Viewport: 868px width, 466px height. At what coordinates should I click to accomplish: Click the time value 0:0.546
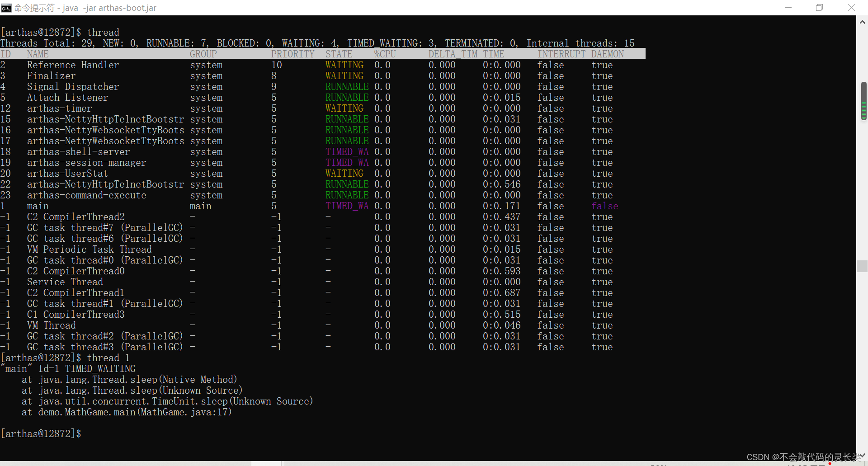coord(501,184)
